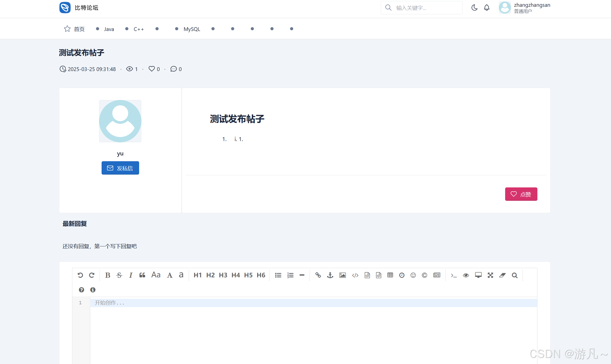Screen dimensions: 611x364
Task: Open the notifications bell
Action: 486,8
